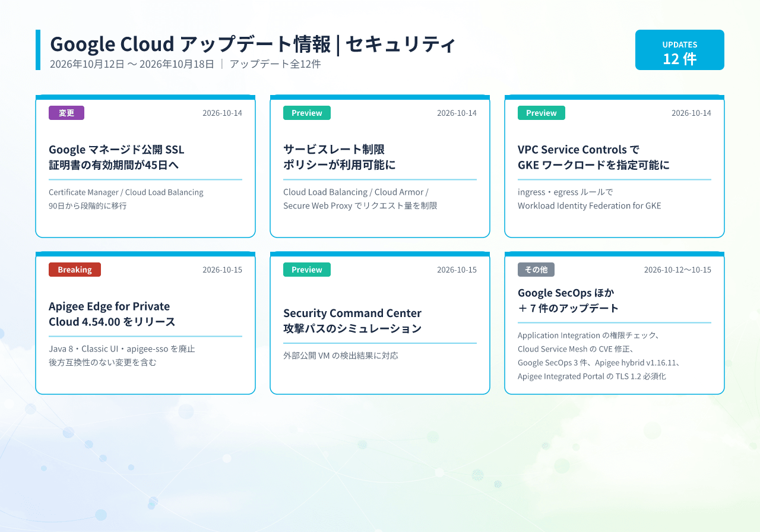The height and width of the screenshot is (532, 760).
Task: Click the Preview tag on サービスレート制限 card
Action: click(x=307, y=113)
